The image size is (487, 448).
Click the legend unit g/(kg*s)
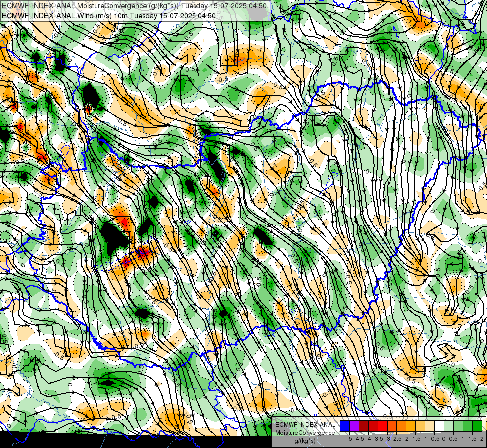[x=305, y=441]
